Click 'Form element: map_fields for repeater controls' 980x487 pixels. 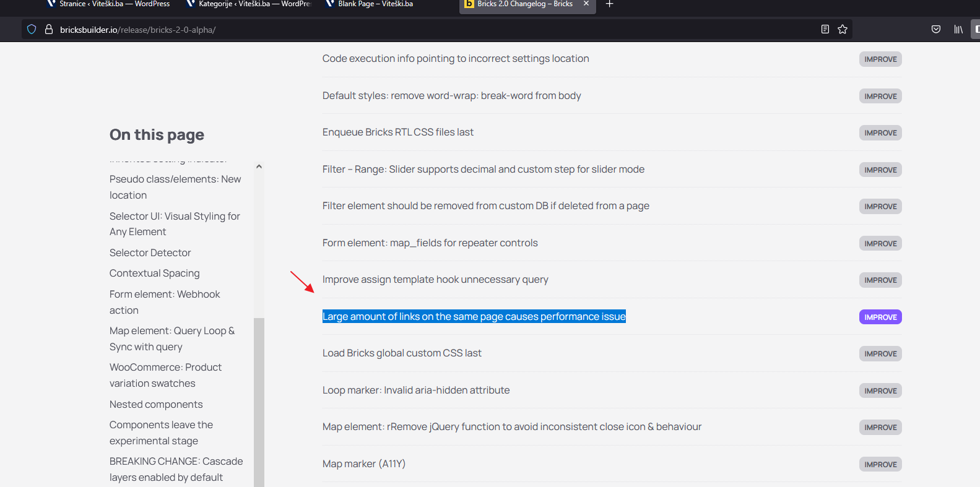[430, 243]
